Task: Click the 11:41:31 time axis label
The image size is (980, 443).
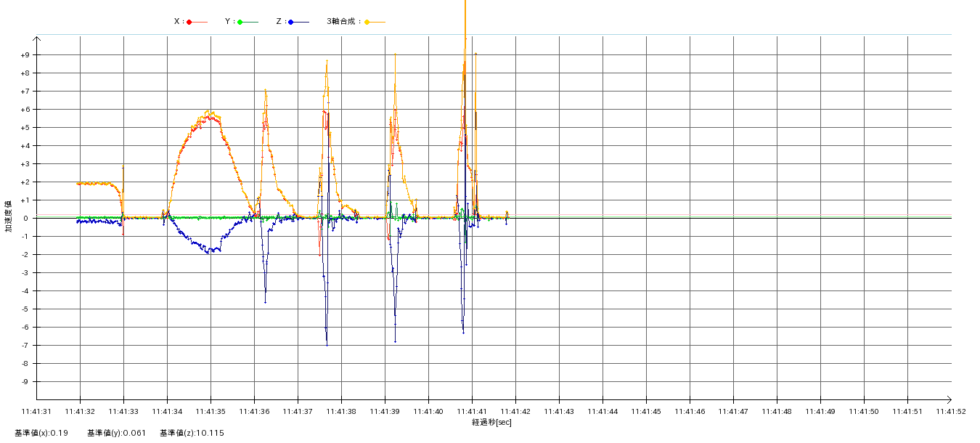Action: [x=36, y=412]
